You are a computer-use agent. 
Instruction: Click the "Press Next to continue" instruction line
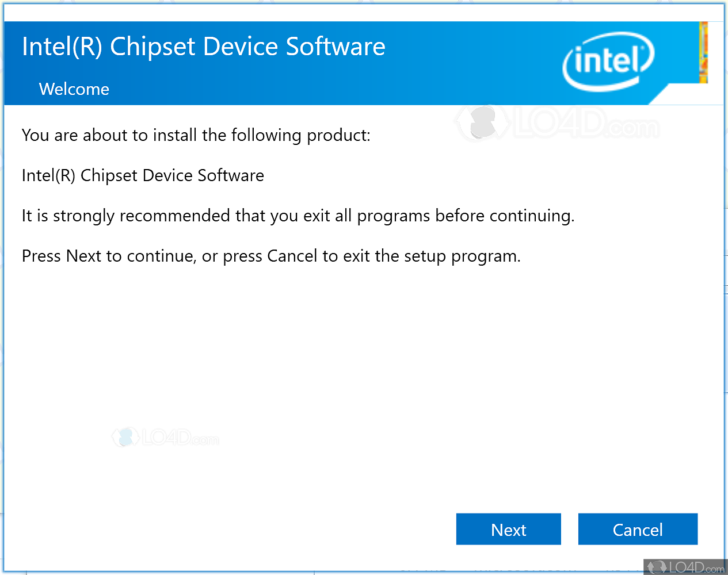270,256
